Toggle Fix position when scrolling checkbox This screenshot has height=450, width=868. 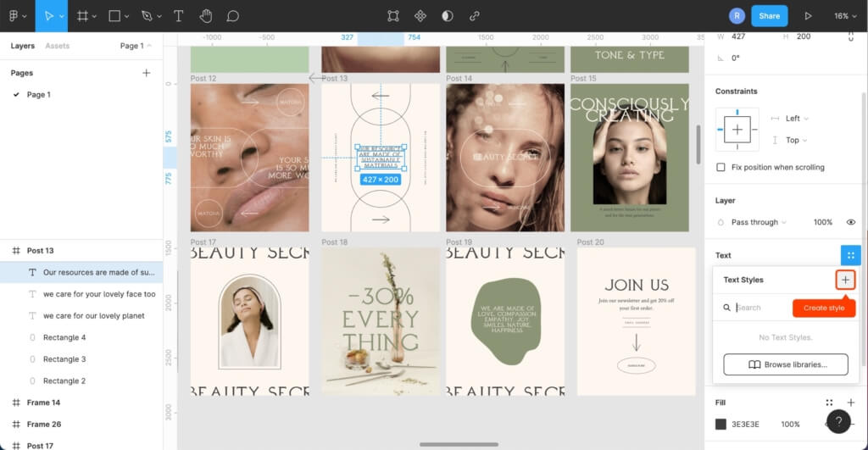721,167
